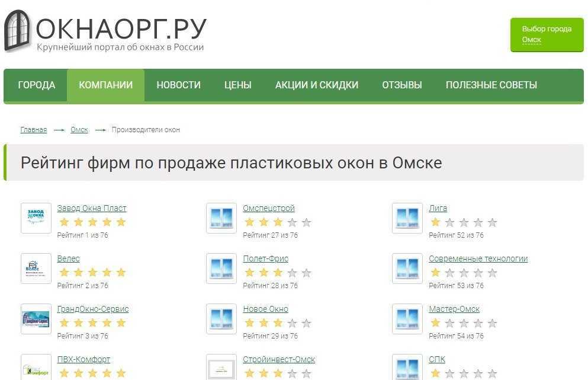This screenshot has width=588, height=380.
Task: Open the СПК company link
Action: (x=437, y=359)
